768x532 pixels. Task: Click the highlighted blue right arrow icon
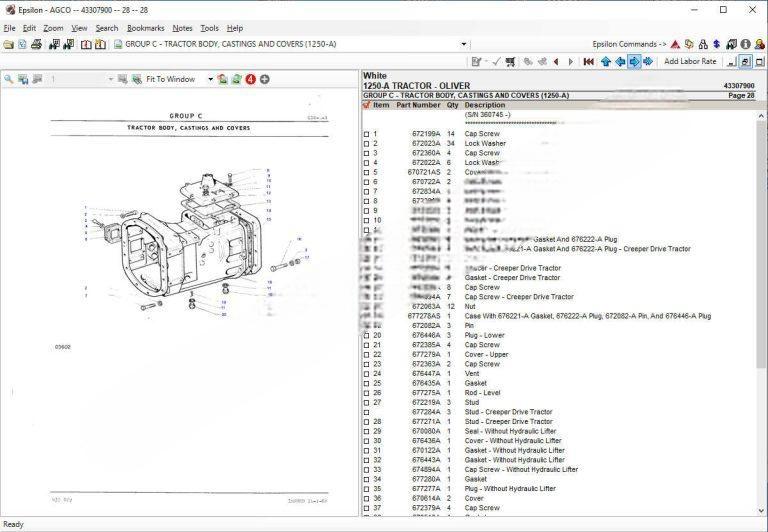[x=634, y=61]
